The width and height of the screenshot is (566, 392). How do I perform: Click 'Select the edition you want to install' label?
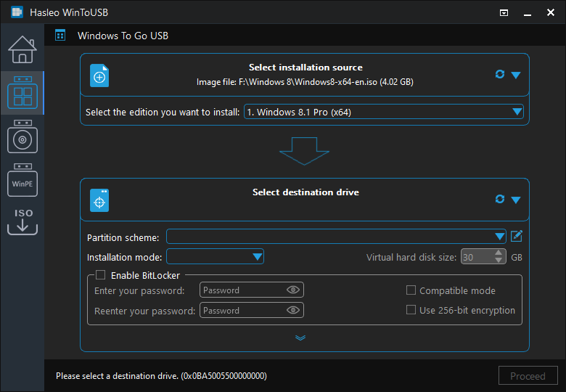click(163, 113)
